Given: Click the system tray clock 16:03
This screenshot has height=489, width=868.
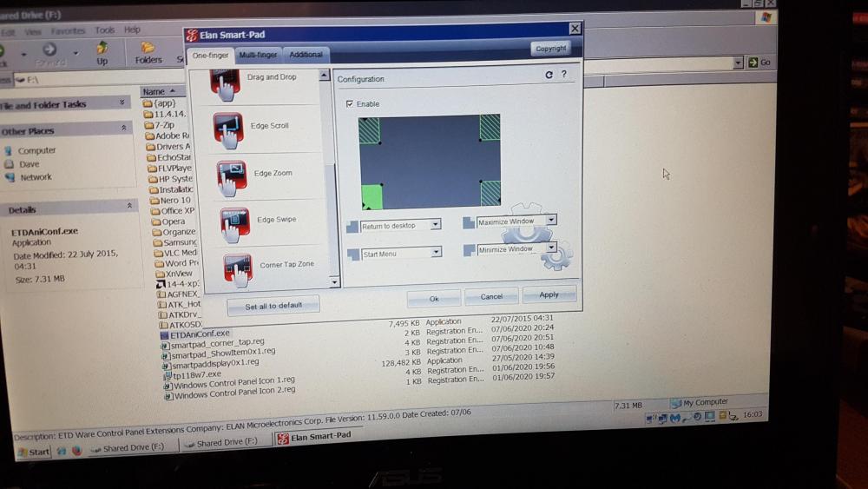Looking at the screenshot, I should (x=753, y=414).
